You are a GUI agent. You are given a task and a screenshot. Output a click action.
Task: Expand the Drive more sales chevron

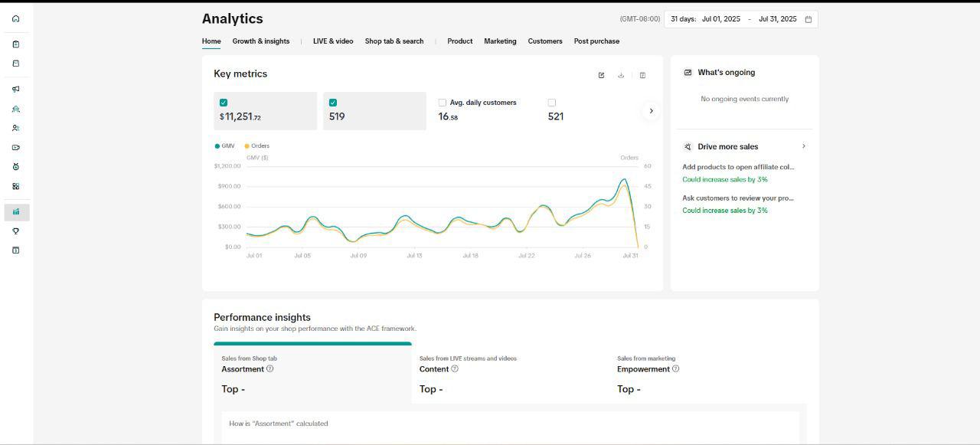tap(803, 146)
